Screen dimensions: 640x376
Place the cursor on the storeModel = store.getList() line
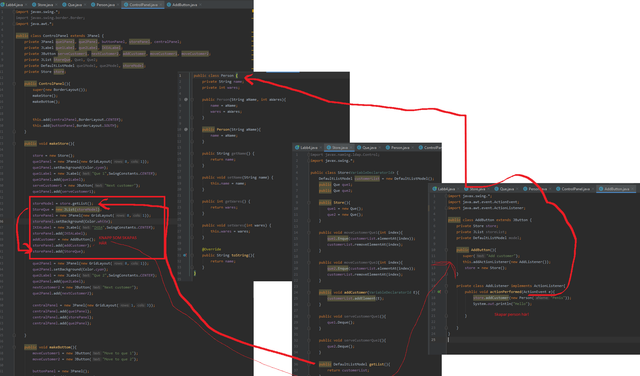pos(63,203)
